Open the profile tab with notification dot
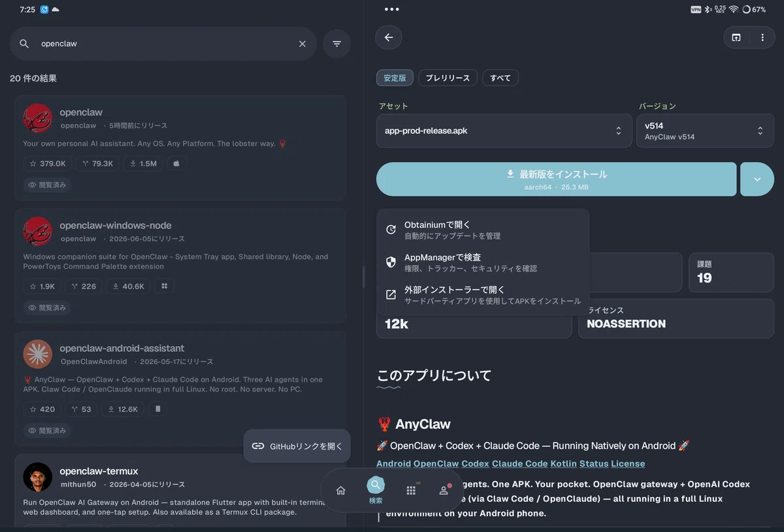 point(444,491)
